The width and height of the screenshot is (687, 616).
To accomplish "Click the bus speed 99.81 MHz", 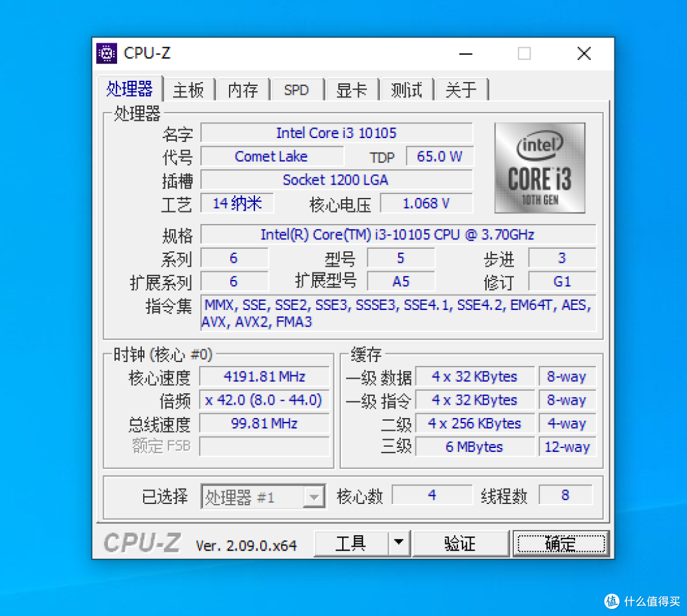I will coord(264,424).
